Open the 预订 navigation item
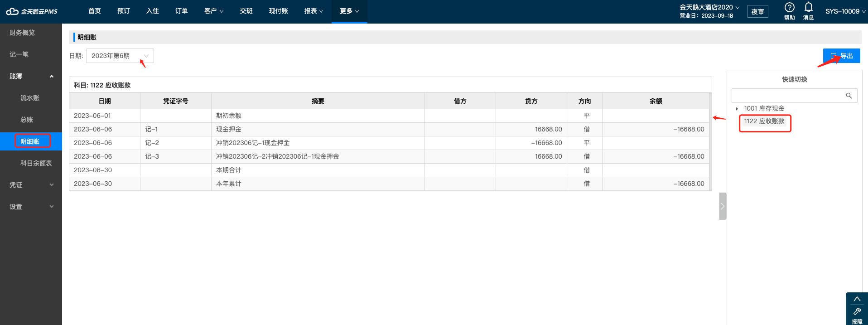868x325 pixels. (x=124, y=11)
